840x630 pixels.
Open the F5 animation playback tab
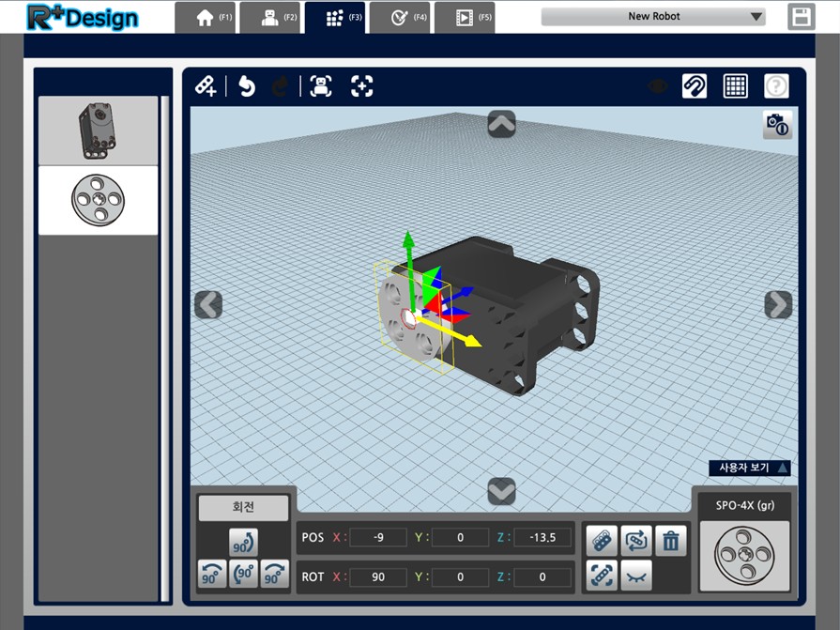(465, 18)
